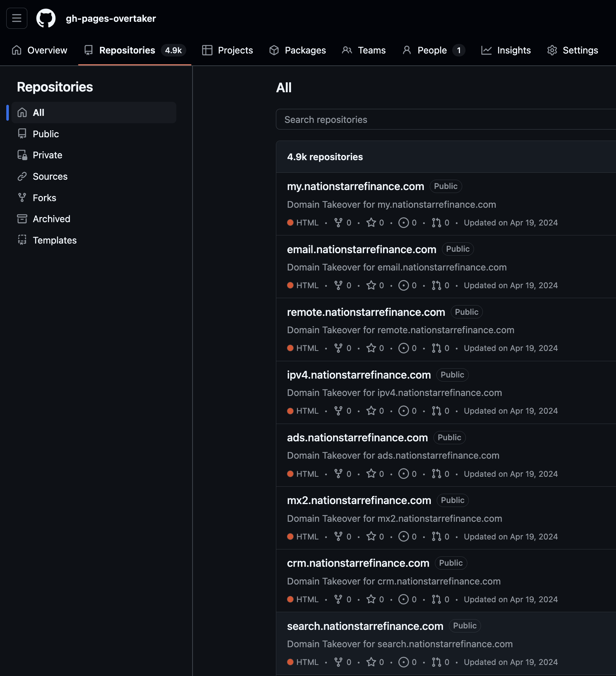Open ipv4.nationstarrefinance.com repository
The height and width of the screenshot is (676, 616).
tap(359, 375)
